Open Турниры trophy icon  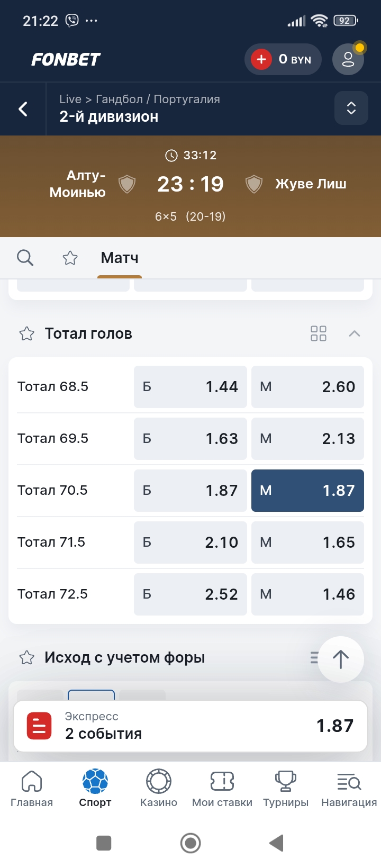click(x=286, y=787)
